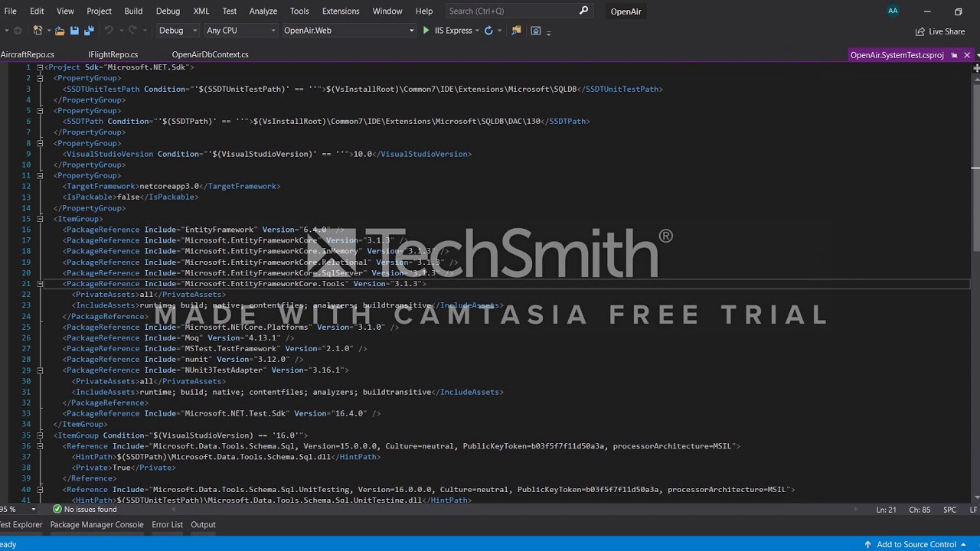The width and height of the screenshot is (980, 551).
Task: Switch to the AircraftRepo.cs tab
Action: (x=28, y=54)
